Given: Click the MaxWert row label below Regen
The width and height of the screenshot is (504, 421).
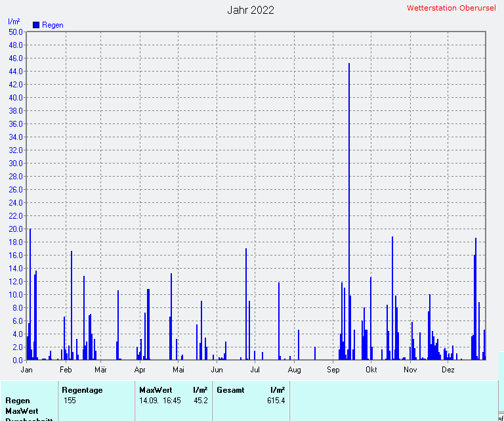Looking at the screenshot, I should coord(22,411).
